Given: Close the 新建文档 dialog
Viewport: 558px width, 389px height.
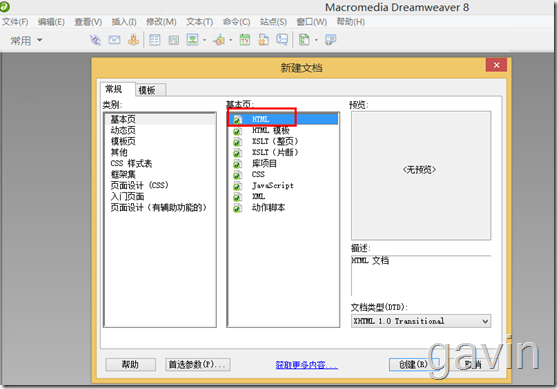Looking at the screenshot, I should point(496,65).
